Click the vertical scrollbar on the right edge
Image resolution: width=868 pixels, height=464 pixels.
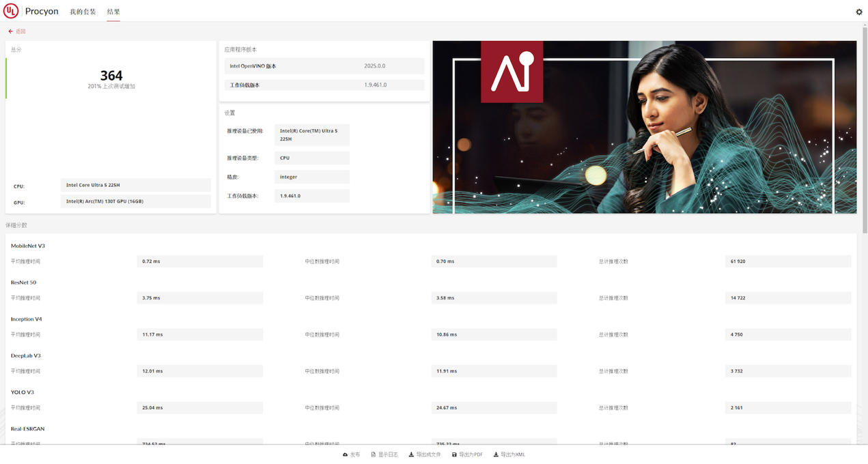(865, 136)
